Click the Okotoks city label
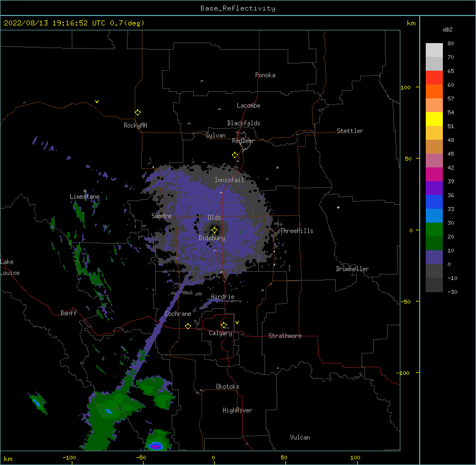 [228, 387]
